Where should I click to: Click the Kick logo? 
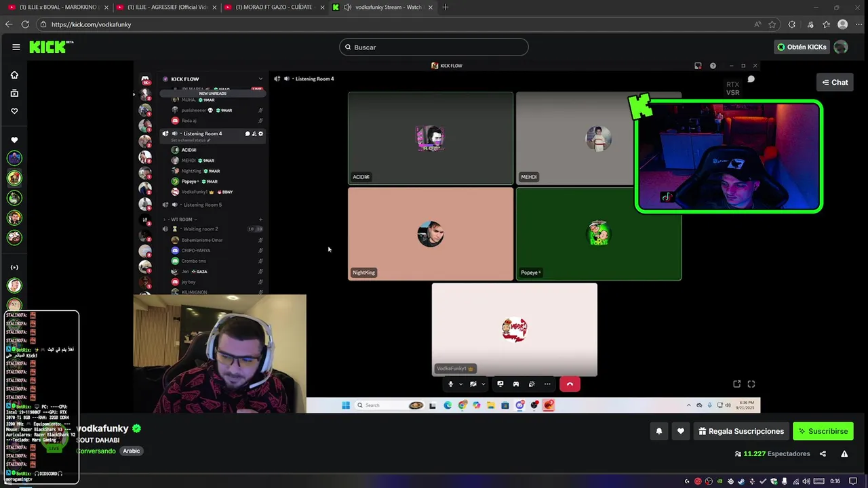coord(51,47)
